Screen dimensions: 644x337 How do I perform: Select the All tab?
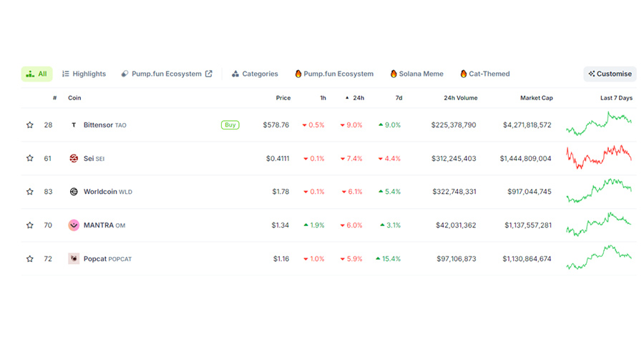[36, 74]
